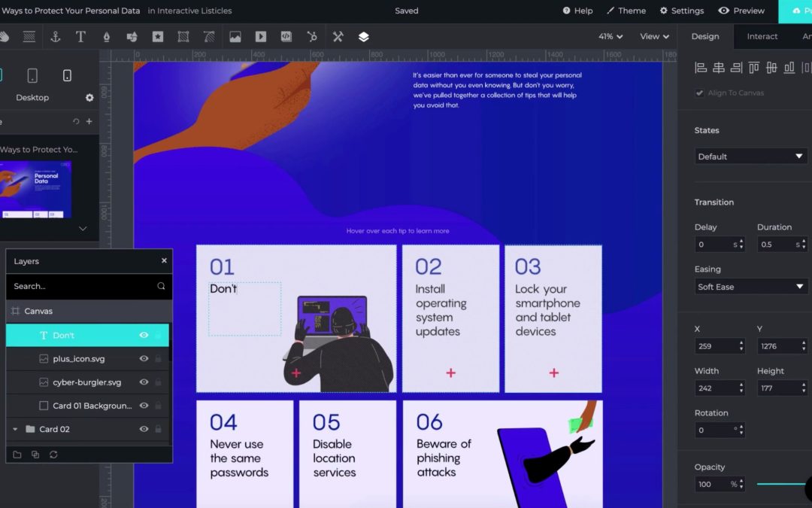The image size is (812, 508).
Task: Collapse the Card 02 folder arrow
Action: pyautogui.click(x=15, y=429)
